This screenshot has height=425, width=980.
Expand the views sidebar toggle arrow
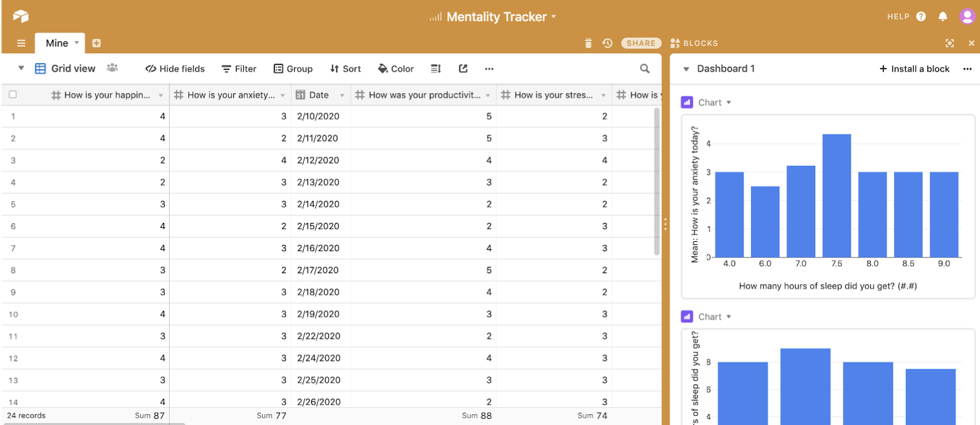[21, 69]
